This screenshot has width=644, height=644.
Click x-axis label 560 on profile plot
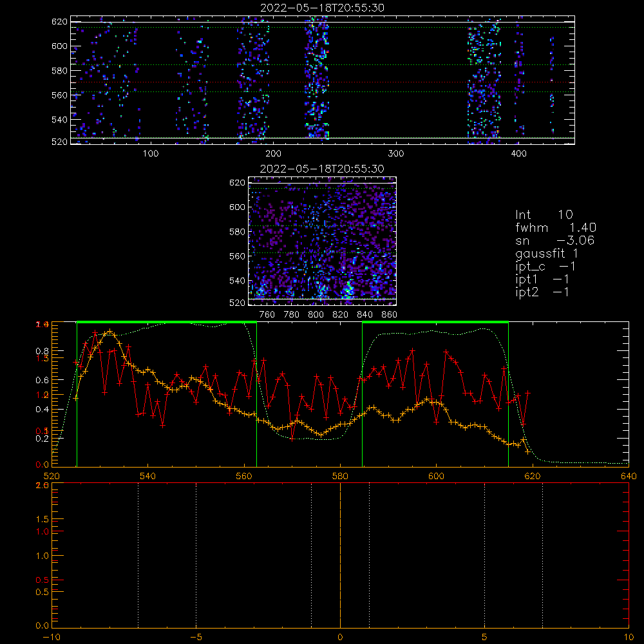pyautogui.click(x=244, y=476)
